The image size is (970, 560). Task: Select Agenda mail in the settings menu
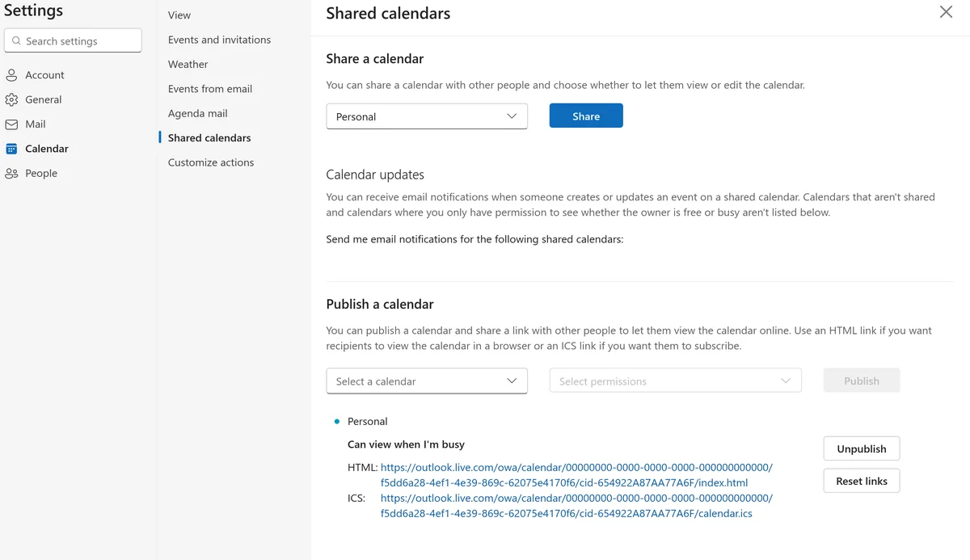tap(196, 113)
